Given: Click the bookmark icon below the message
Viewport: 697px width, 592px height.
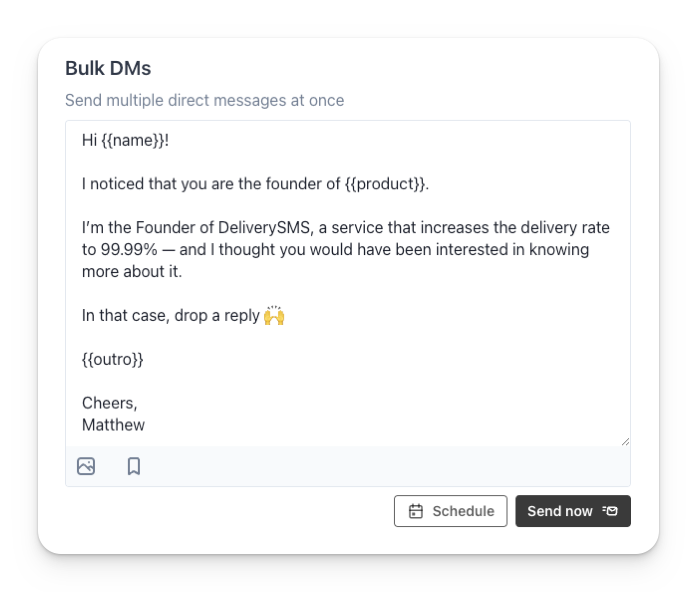Looking at the screenshot, I should point(134,466).
